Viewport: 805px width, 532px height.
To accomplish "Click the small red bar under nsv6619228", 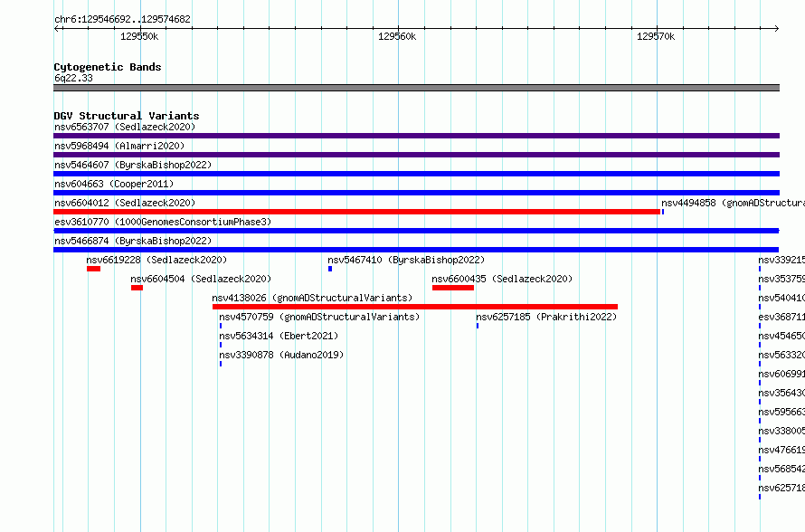I will coord(93,269).
